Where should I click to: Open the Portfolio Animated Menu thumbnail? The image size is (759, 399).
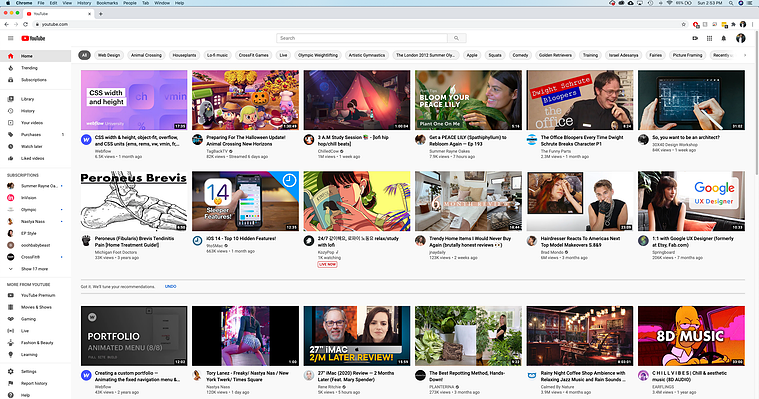134,336
